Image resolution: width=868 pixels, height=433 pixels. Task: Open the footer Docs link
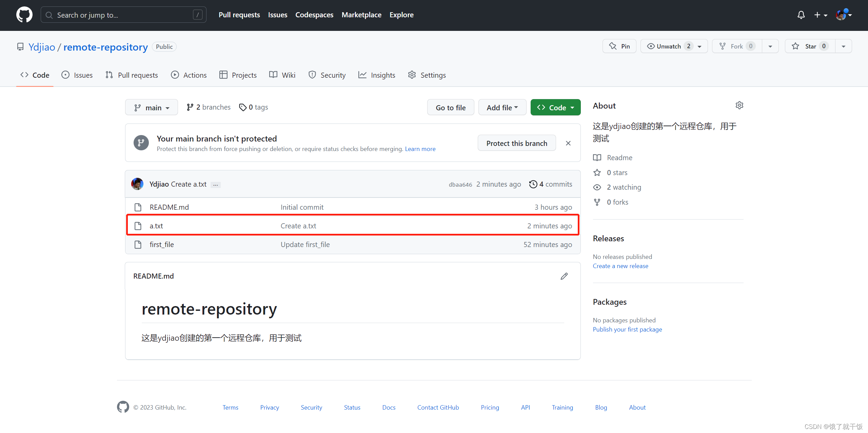tap(389, 407)
